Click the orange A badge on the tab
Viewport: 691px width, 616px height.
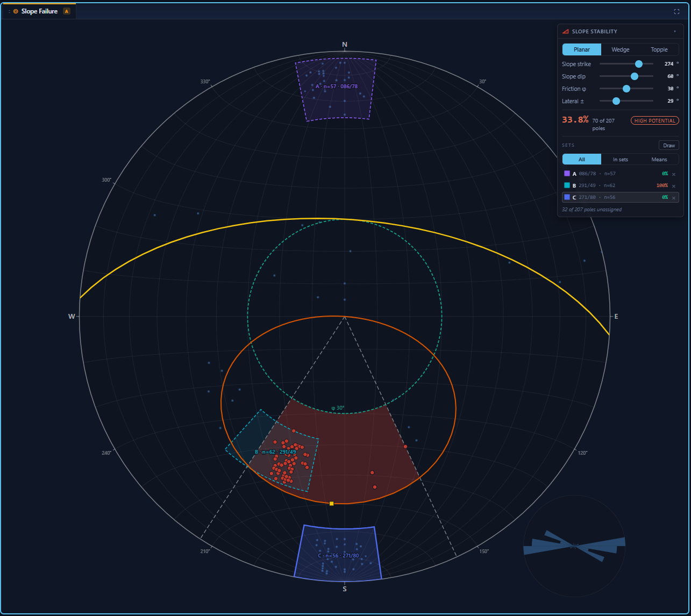pos(67,11)
